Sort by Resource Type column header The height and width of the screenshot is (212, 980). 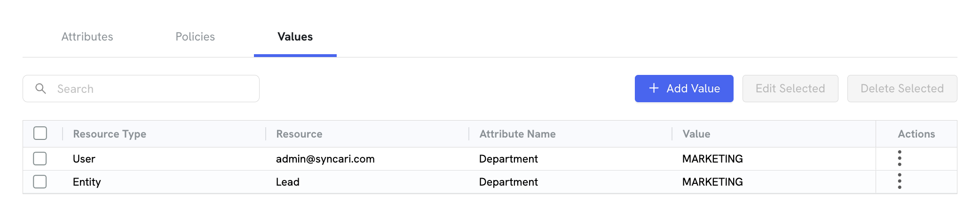click(110, 134)
